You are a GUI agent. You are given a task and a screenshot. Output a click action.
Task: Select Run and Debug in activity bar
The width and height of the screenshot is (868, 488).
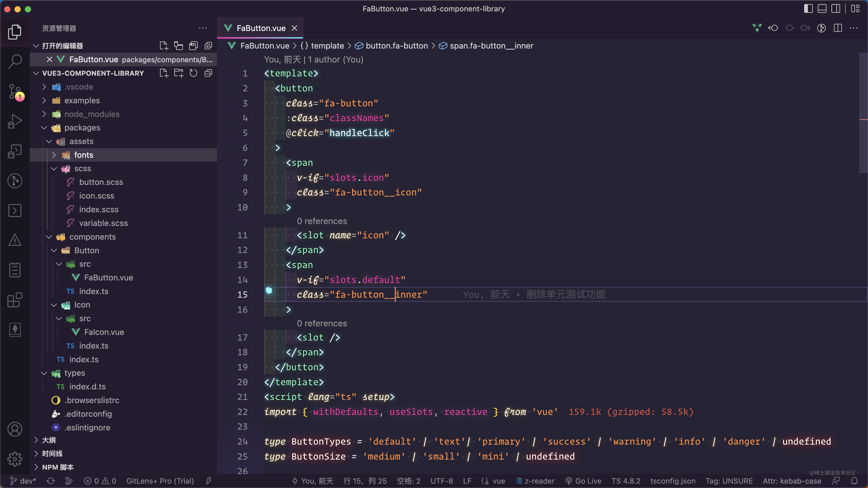click(x=15, y=120)
